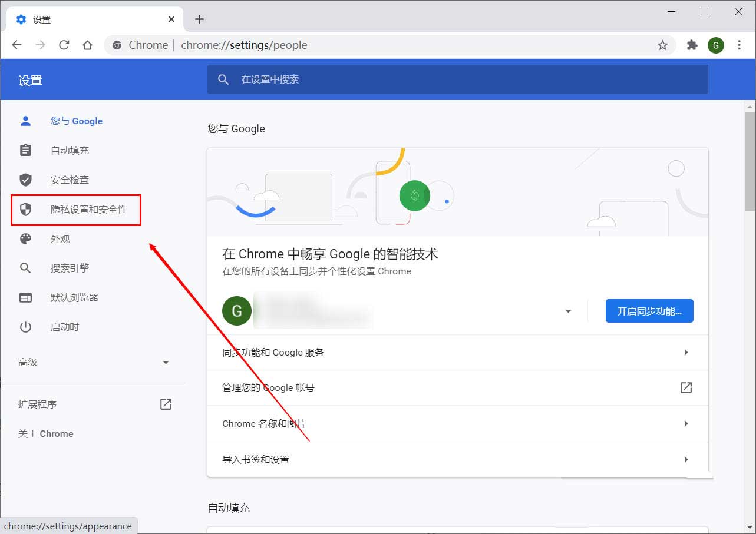Expand the 高级 section arrow

[166, 363]
